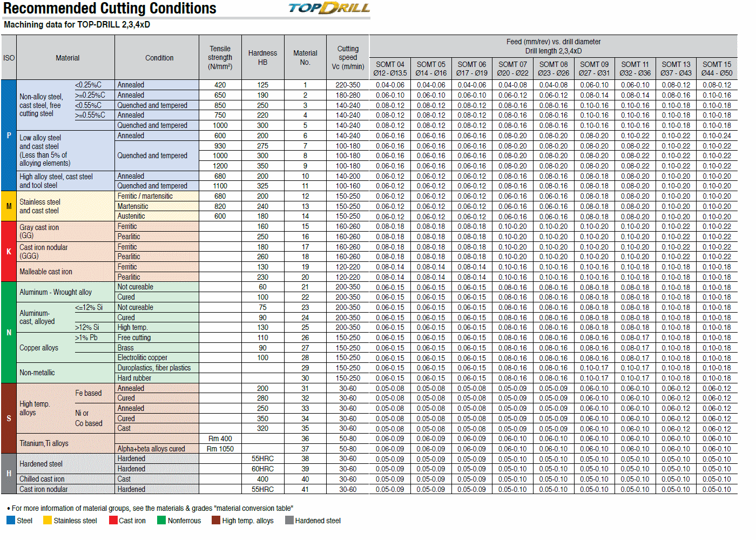Click the blue ISO P group cell
The height and width of the screenshot is (540, 756).
tap(9, 135)
